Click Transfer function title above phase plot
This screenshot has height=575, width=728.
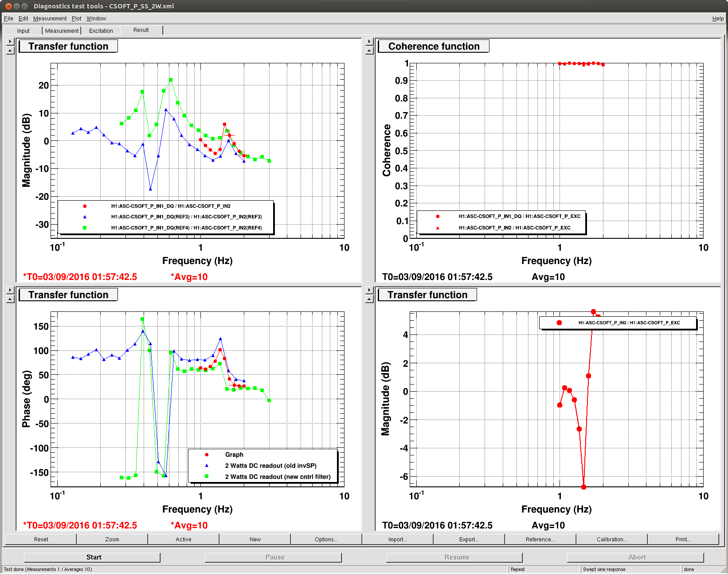(68, 295)
